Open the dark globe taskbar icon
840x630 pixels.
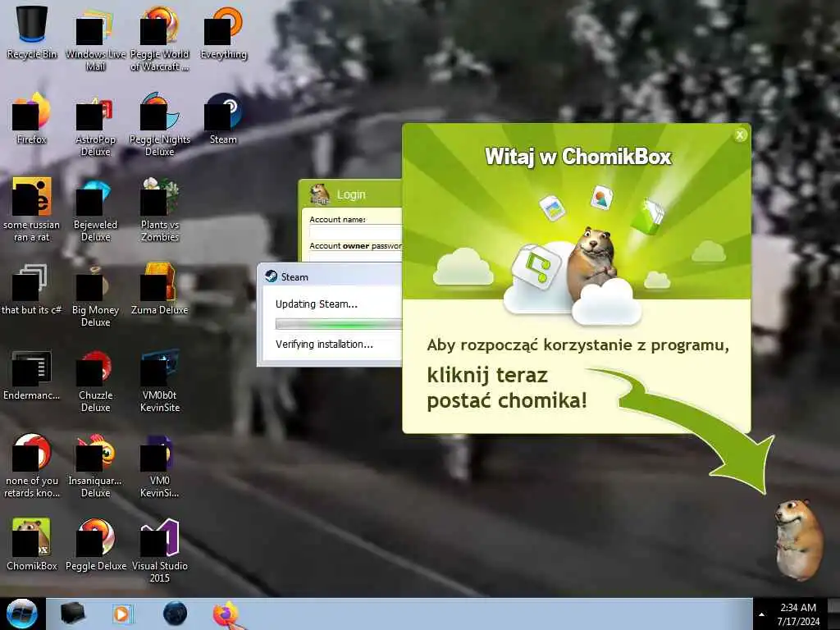(x=176, y=614)
